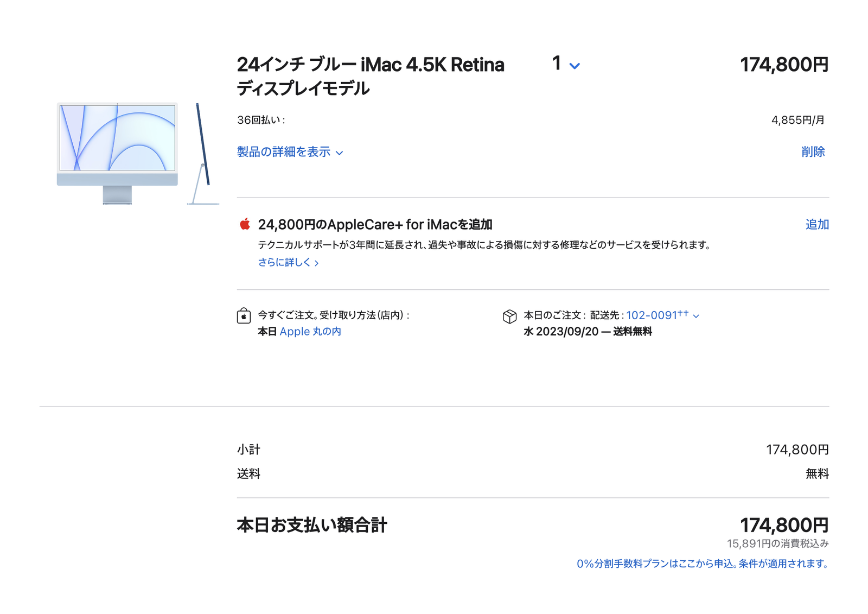Click the 小計 subtotal label
This screenshot has height=614, width=868.
click(248, 450)
